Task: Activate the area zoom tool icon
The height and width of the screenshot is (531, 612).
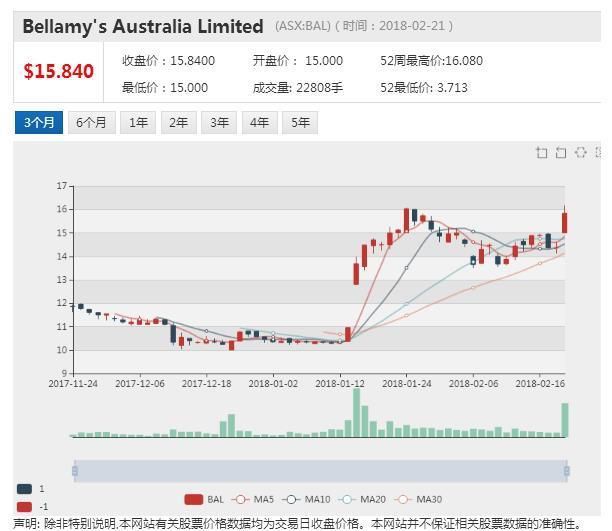Action: [x=541, y=152]
